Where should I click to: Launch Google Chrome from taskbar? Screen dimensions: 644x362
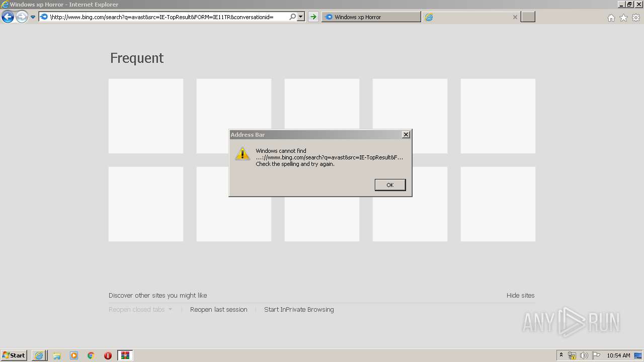tap(91, 355)
